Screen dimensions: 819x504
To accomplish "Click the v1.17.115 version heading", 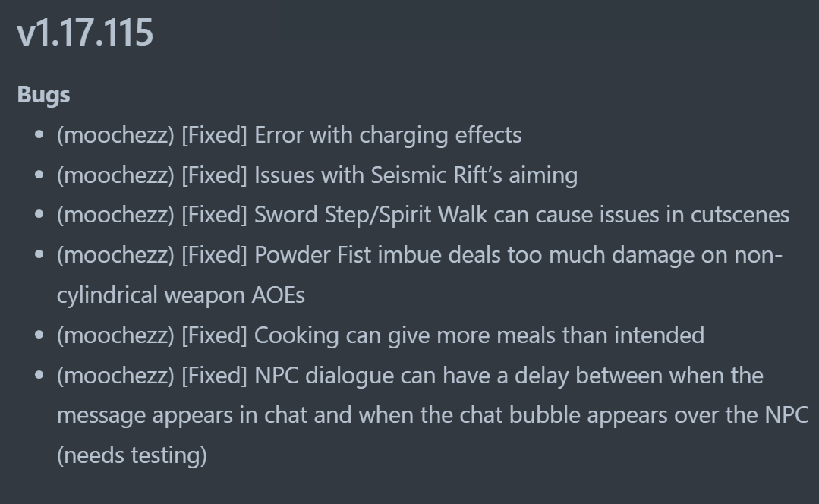I will (85, 33).
